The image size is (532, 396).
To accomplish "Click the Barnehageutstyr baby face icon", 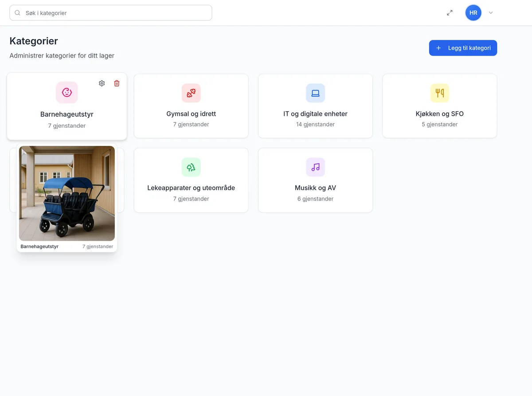I will pos(67,92).
